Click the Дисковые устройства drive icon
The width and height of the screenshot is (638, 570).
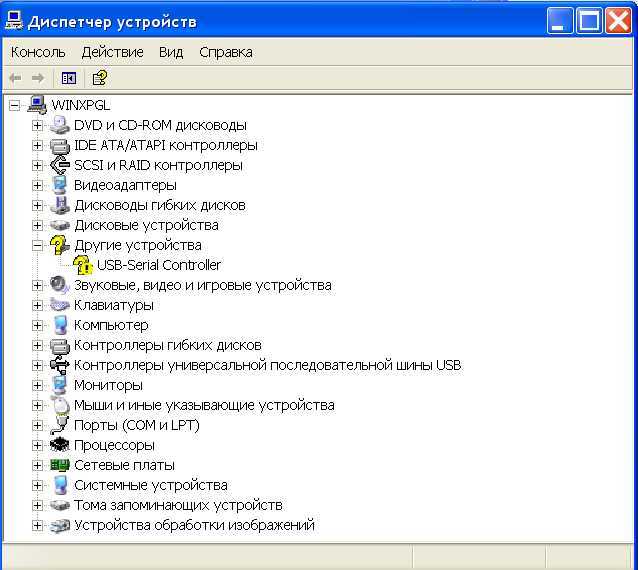(60, 225)
